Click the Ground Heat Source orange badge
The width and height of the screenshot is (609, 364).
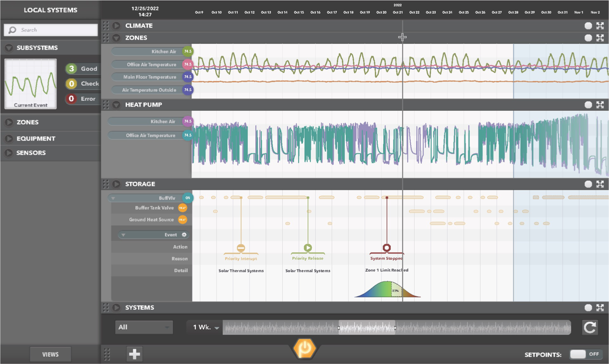click(182, 220)
